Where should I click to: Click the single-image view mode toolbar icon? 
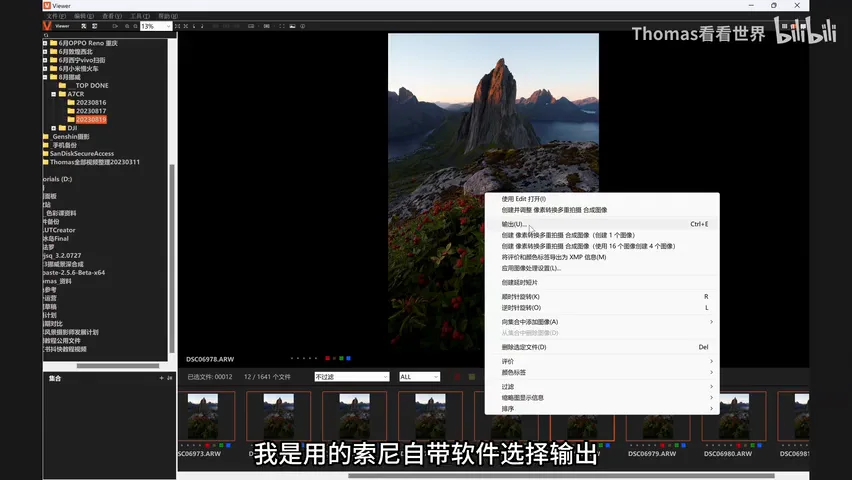(x=251, y=26)
